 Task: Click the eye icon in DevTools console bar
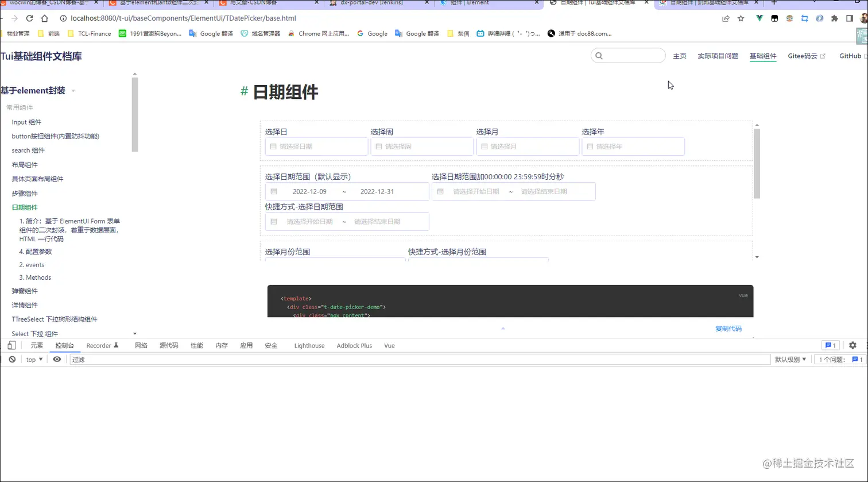[x=57, y=359]
